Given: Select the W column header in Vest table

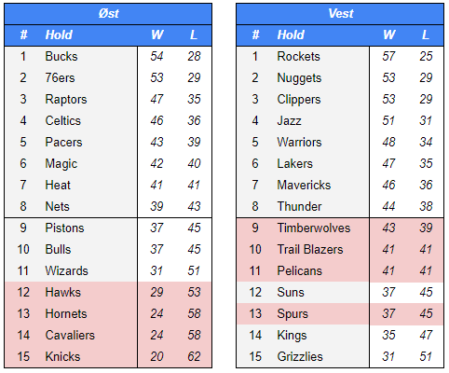Looking at the screenshot, I should pyautogui.click(x=389, y=35).
